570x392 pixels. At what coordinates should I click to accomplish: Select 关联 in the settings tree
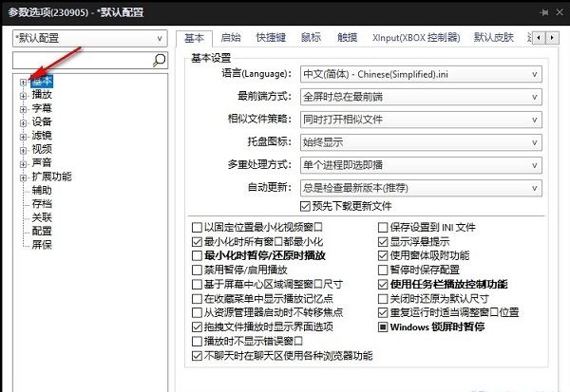coord(41,216)
